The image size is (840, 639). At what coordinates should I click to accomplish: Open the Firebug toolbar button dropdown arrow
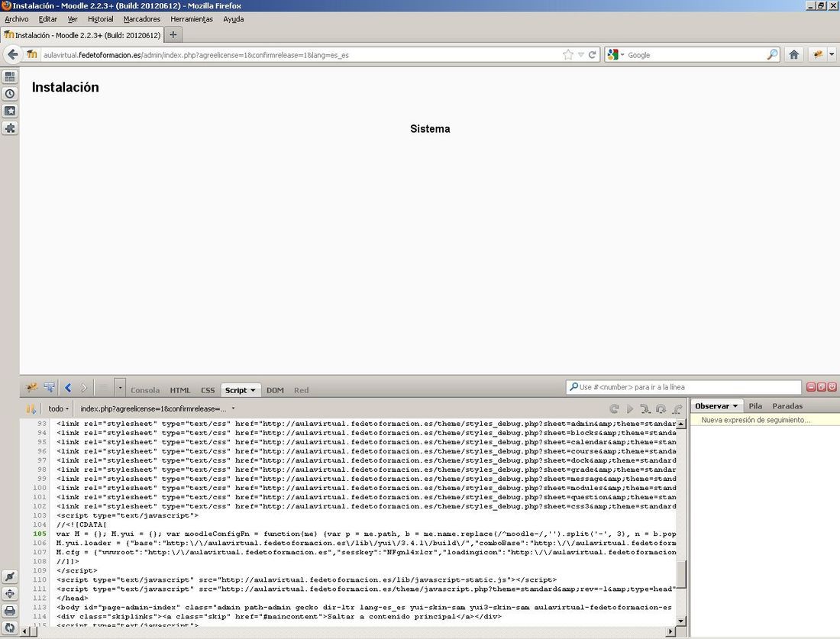pos(832,54)
